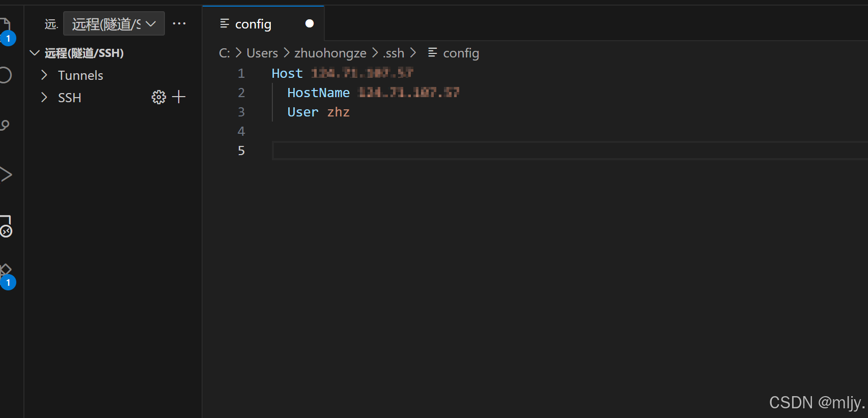Click the plus icon to add SSH host
868x418 pixels.
[179, 97]
